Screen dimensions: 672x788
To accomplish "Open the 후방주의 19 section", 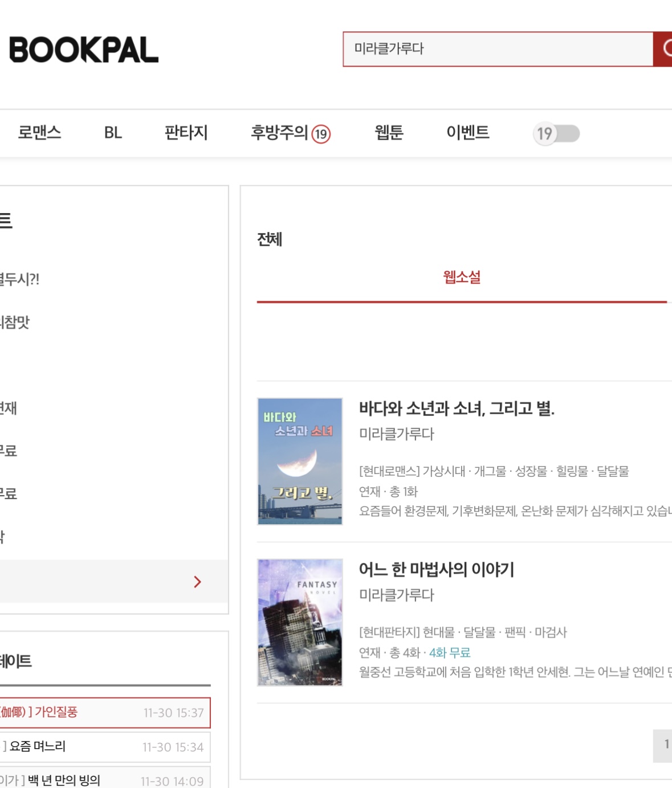I will click(290, 133).
